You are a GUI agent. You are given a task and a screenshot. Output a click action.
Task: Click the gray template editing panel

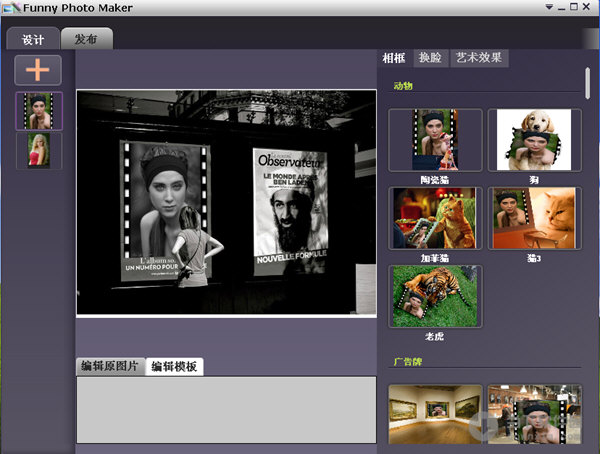click(227, 410)
